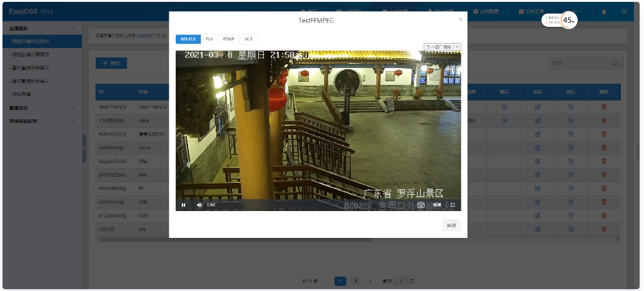The height and width of the screenshot is (291, 644).
Task: Expand the 直播基础配置 sidebar group
Action: 43,121
